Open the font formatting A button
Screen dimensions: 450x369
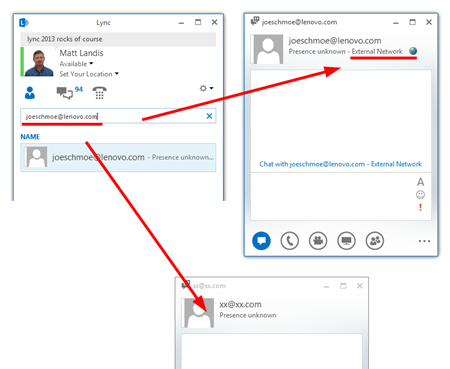(x=420, y=182)
